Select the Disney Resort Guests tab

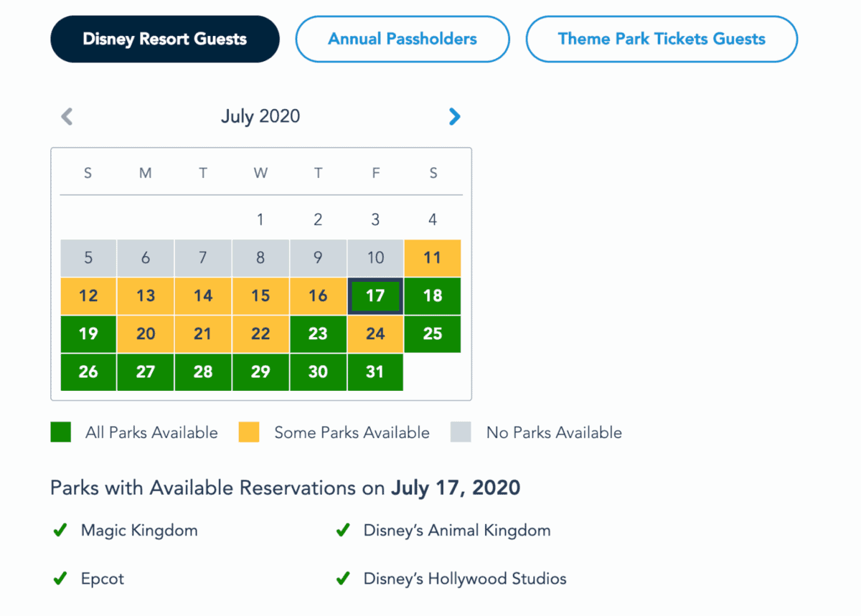pyautogui.click(x=164, y=39)
